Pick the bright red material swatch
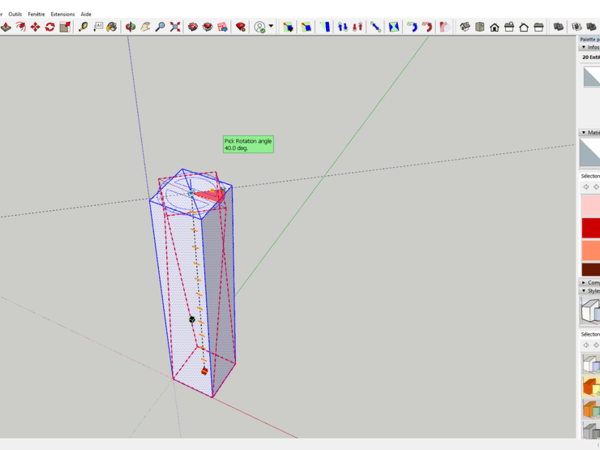The width and height of the screenshot is (600, 450). pos(590,228)
